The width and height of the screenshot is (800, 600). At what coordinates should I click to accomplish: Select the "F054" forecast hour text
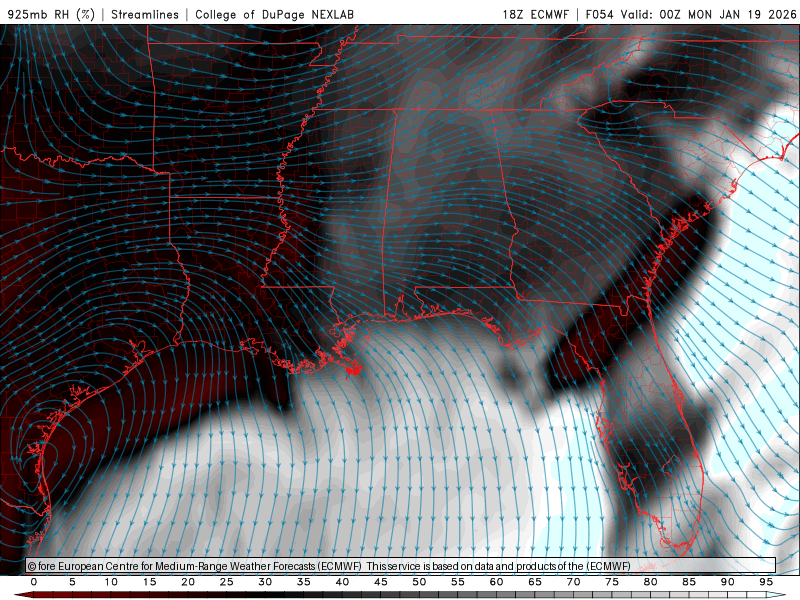click(599, 14)
